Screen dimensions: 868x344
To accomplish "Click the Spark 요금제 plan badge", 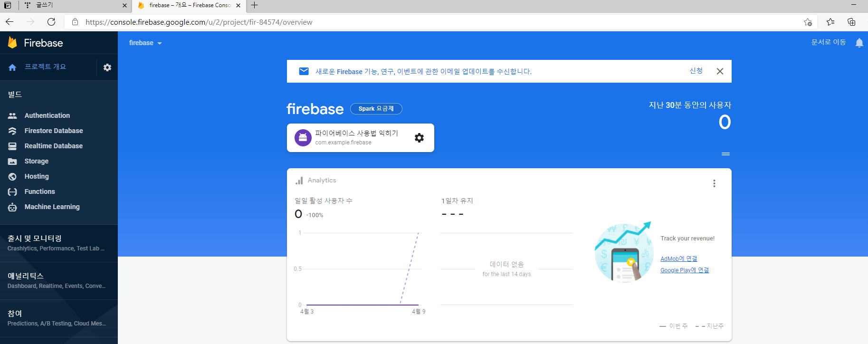I will point(376,109).
